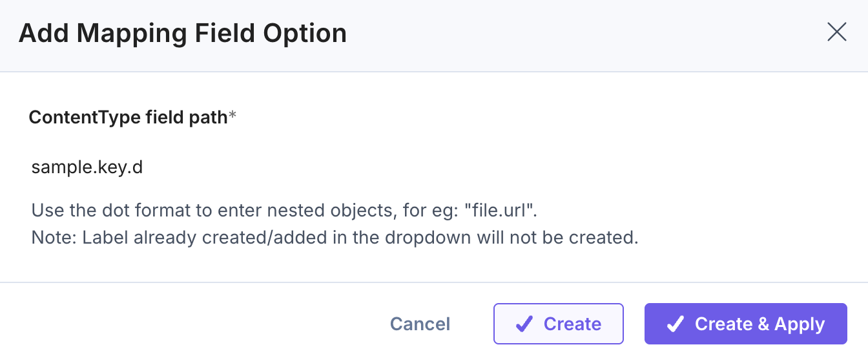The height and width of the screenshot is (358, 868).
Task: Click the 'Add Mapping Field Option' title
Action: [183, 33]
